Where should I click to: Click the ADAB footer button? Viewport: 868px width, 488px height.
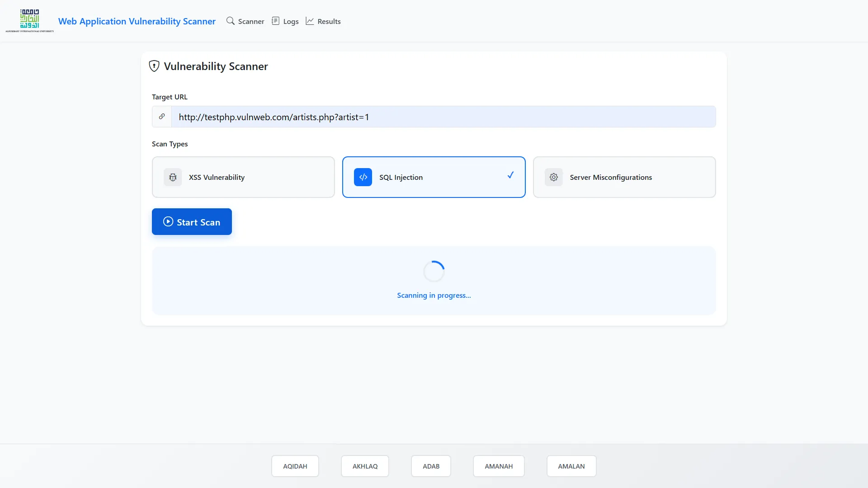pyautogui.click(x=431, y=466)
